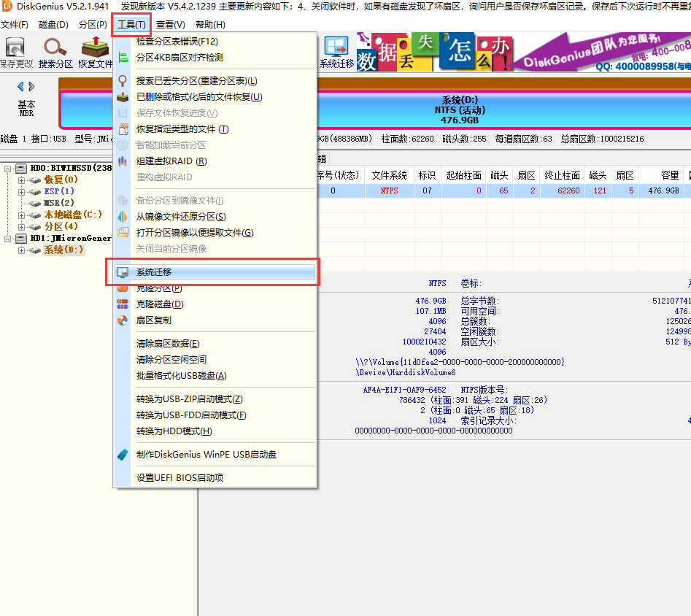Open the 分区(P) menu
Image resolution: width=691 pixels, height=616 pixels.
pos(93,25)
